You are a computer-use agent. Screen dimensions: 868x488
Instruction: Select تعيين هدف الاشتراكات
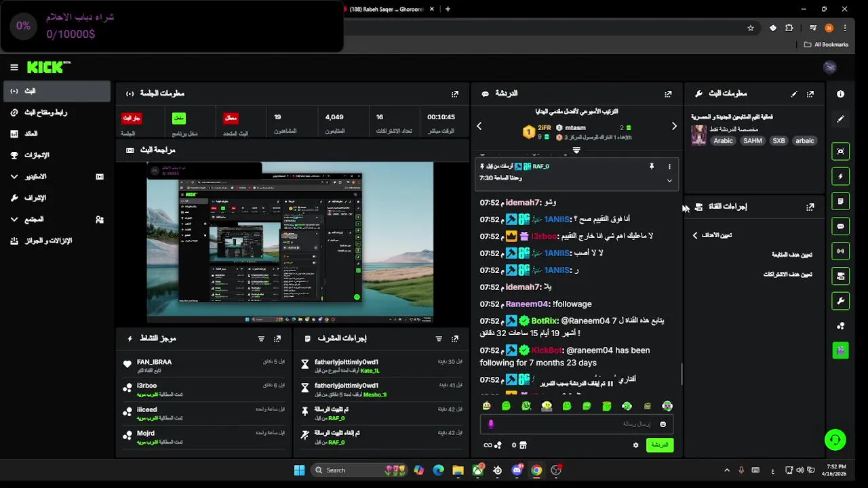pos(787,274)
